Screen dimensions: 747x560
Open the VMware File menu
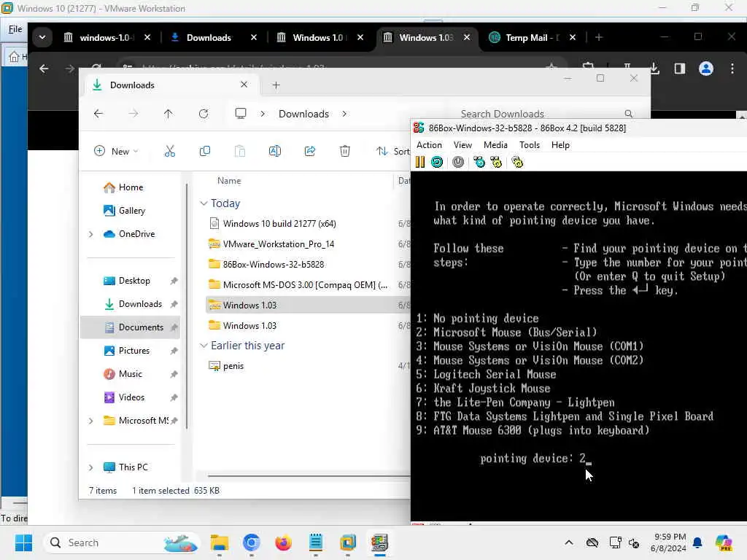click(15, 29)
